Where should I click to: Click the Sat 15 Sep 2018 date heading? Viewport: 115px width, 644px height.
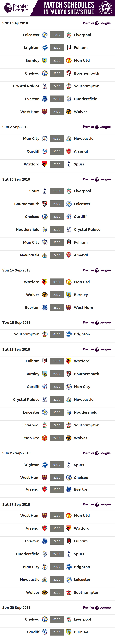(x=16, y=179)
